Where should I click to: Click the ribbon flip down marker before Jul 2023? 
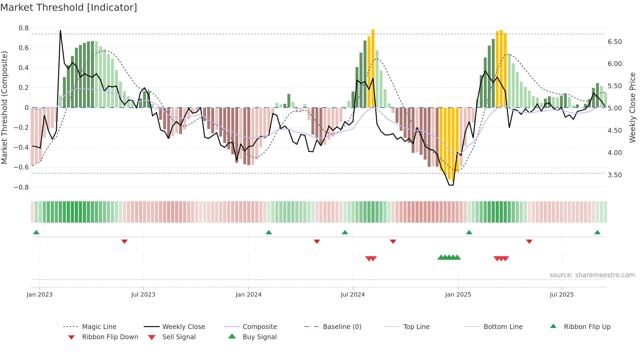pos(125,242)
